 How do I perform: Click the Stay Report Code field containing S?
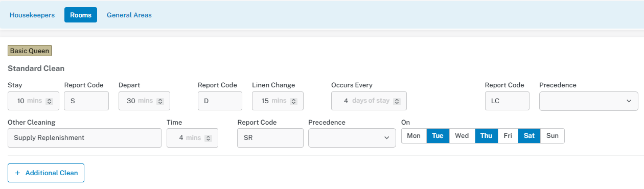point(86,101)
